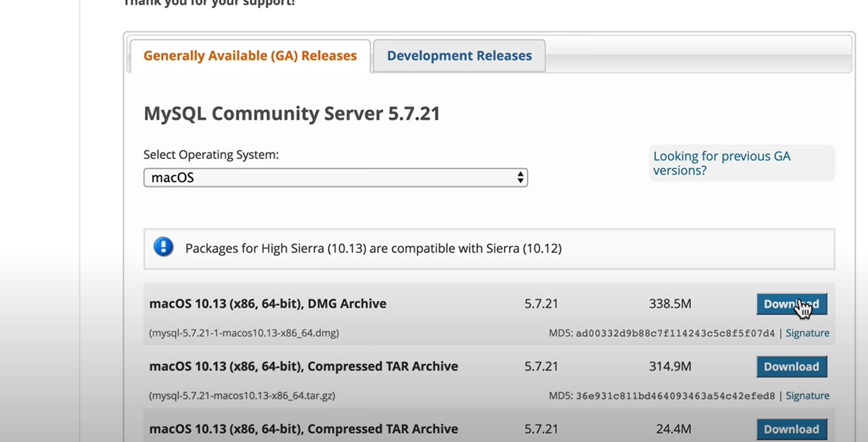Click the mysql-5.7.21-1-macos10.13-x86_64.dmg filename

(244, 333)
